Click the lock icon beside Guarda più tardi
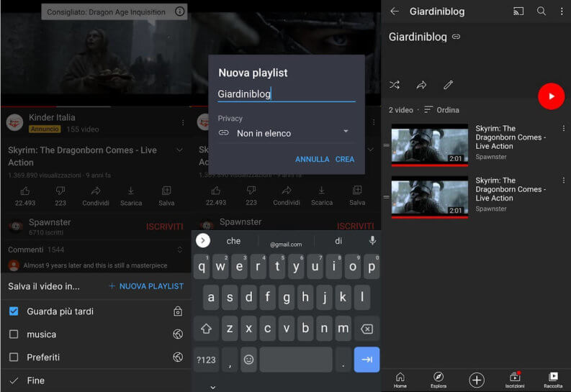The width and height of the screenshot is (571, 392). click(178, 311)
